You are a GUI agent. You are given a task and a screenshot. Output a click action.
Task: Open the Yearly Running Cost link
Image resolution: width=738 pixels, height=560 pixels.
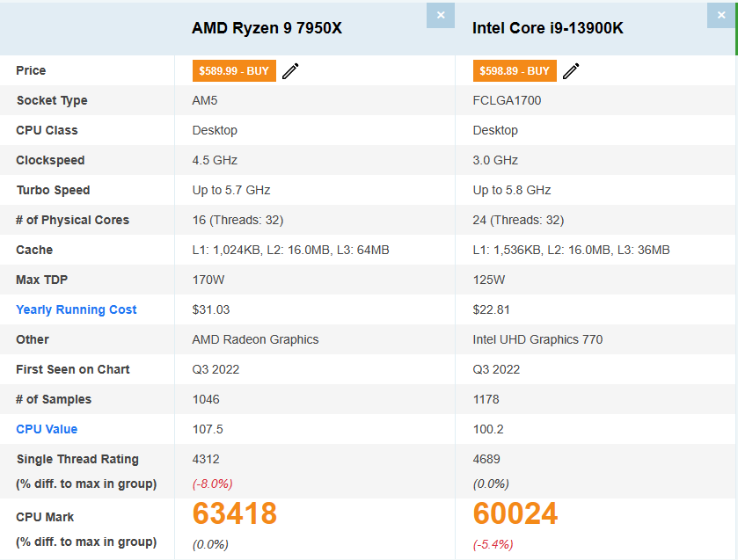click(77, 309)
